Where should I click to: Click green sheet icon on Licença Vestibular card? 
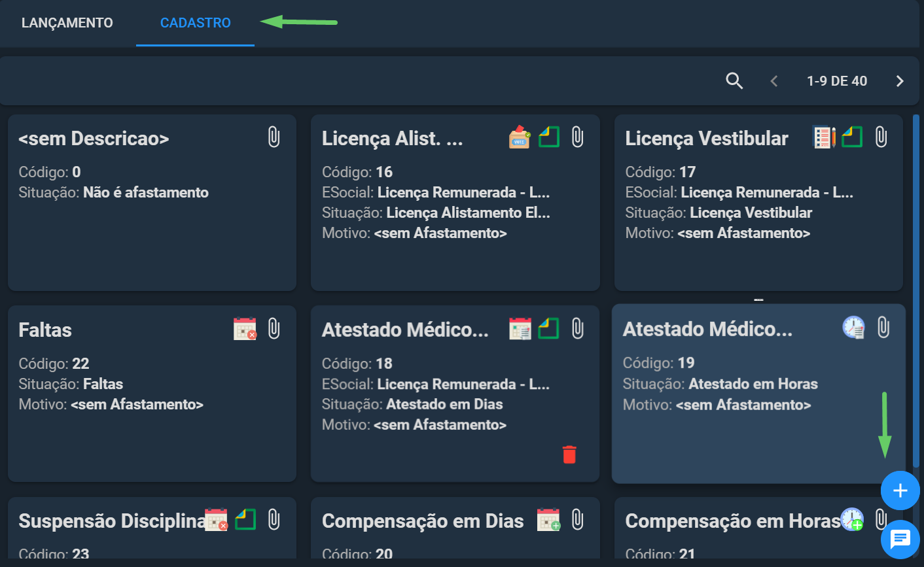[x=852, y=137]
